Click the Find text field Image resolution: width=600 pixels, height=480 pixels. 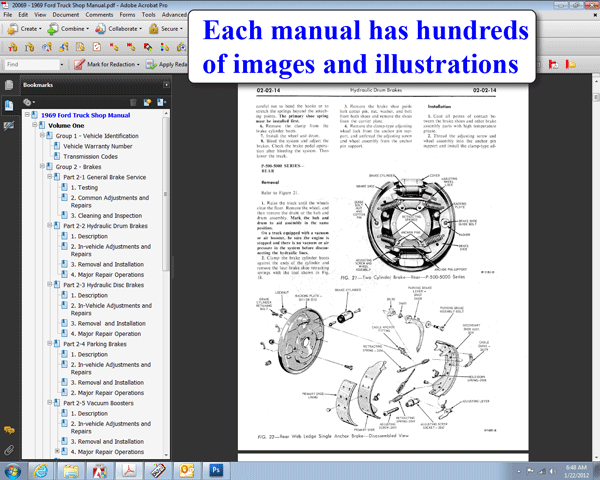30,65
